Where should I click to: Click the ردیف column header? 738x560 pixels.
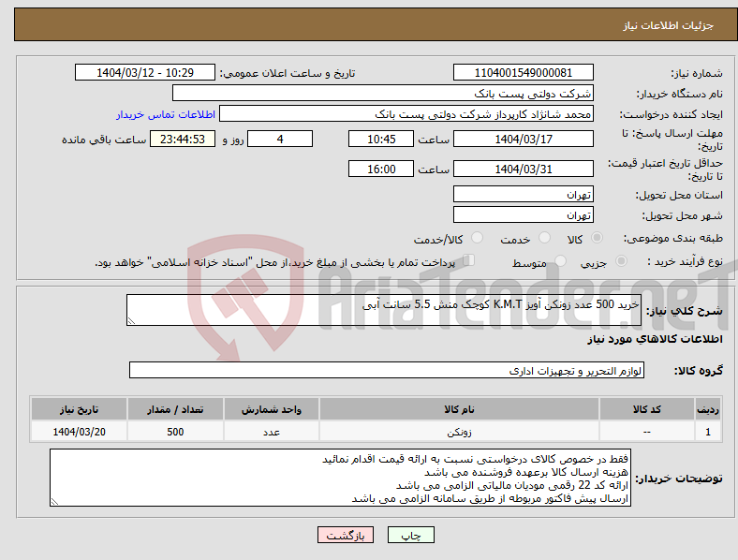pyautogui.click(x=708, y=409)
